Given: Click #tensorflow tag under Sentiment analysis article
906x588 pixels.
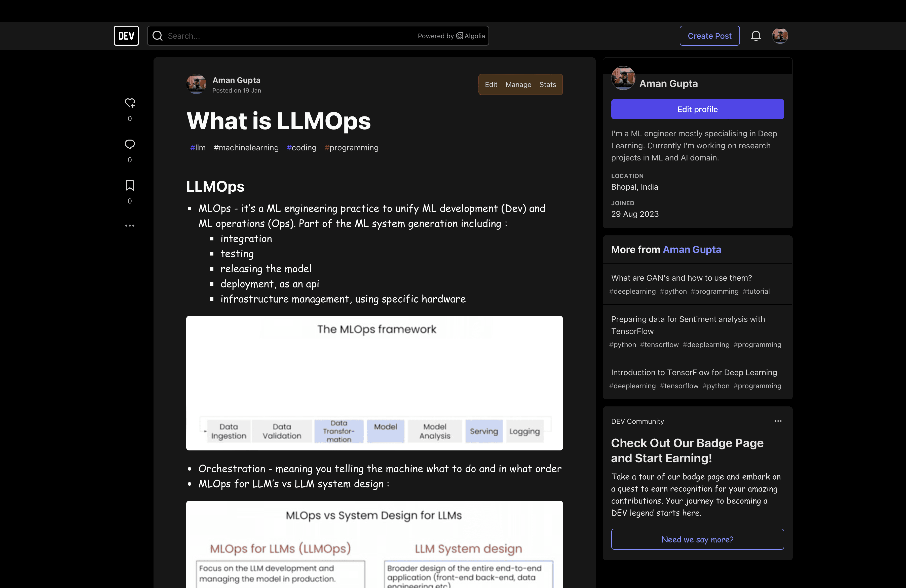Looking at the screenshot, I should tap(659, 345).
